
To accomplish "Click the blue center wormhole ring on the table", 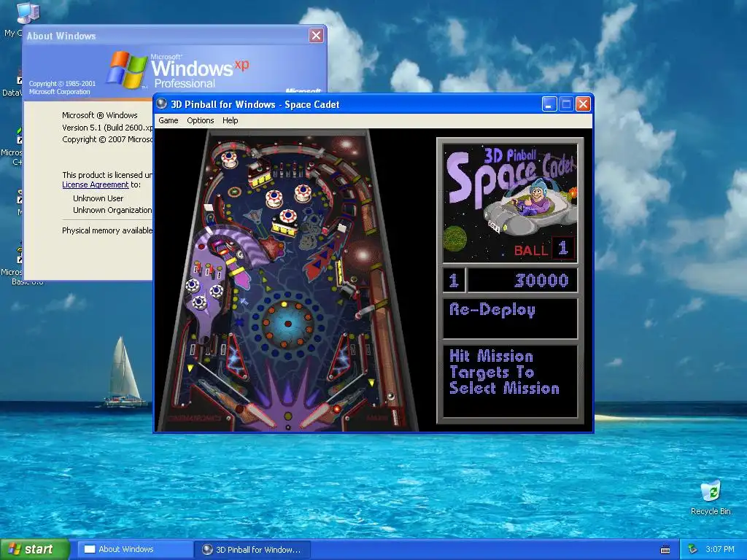I will [x=287, y=324].
